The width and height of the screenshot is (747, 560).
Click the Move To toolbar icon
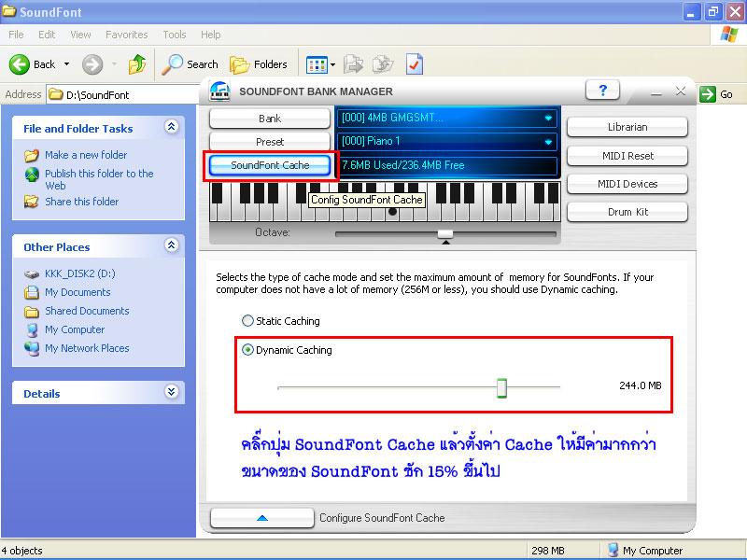353,64
